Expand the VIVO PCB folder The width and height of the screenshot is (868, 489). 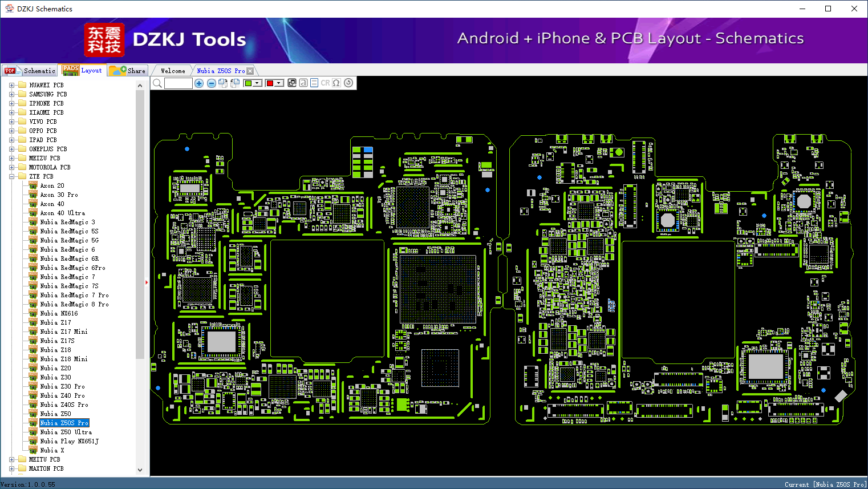pos(12,122)
